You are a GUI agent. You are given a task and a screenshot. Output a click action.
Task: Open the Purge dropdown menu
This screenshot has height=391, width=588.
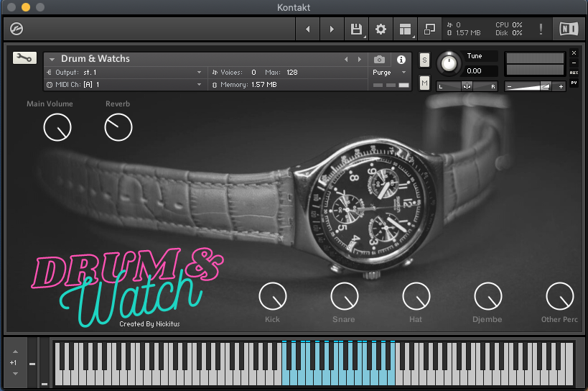click(x=389, y=73)
